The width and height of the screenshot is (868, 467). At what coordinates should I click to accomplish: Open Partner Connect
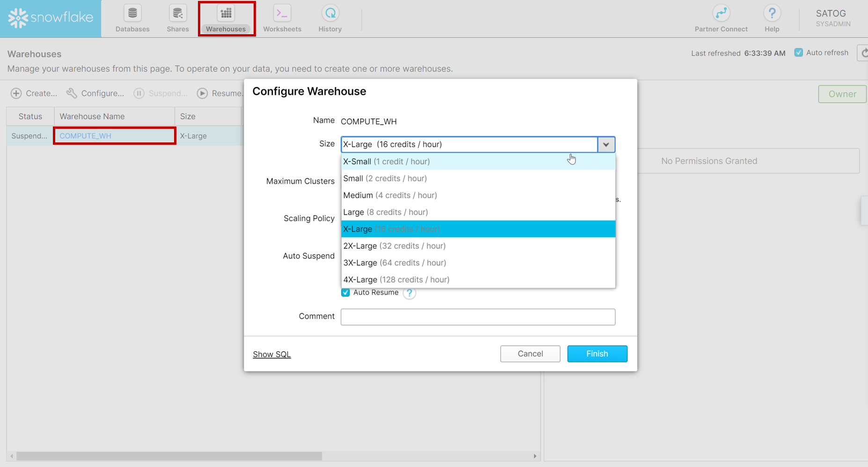721,19
